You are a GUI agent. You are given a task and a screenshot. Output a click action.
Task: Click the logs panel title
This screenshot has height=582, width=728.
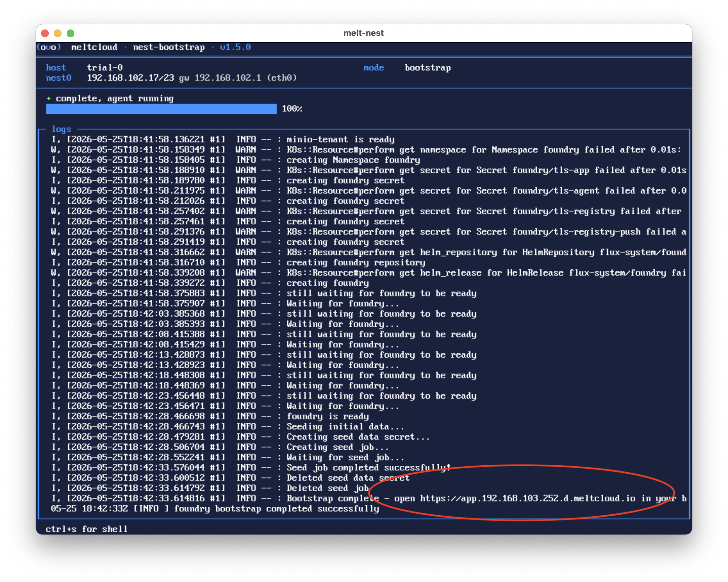click(62, 129)
